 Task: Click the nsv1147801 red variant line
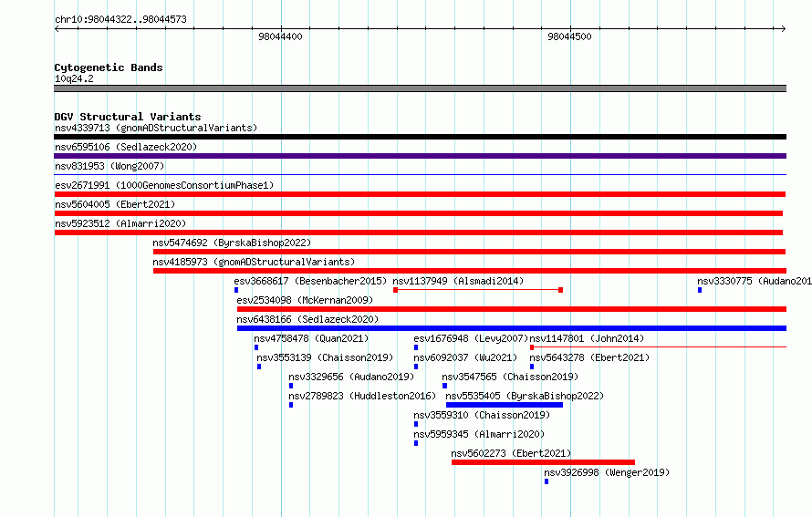[658, 347]
